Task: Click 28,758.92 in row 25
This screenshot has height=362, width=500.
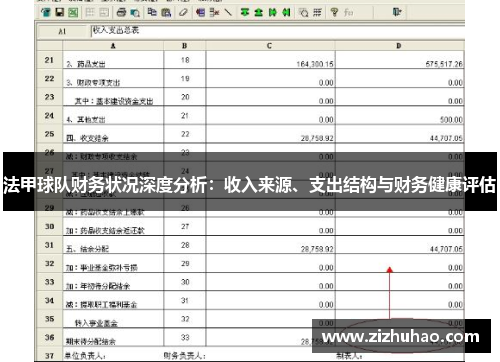Action: click(317, 138)
